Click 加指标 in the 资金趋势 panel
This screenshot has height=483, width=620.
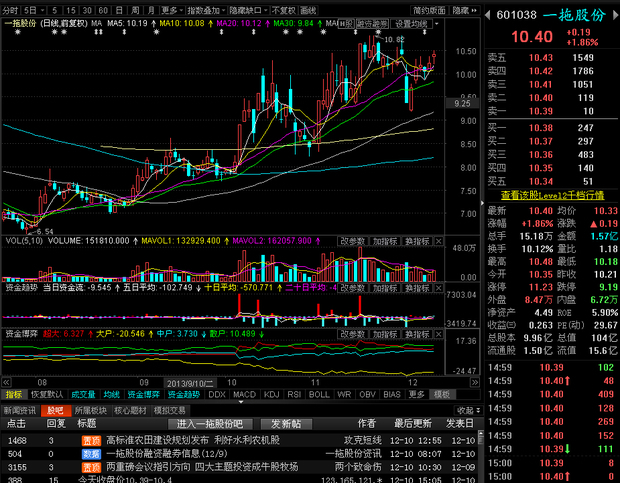pyautogui.click(x=385, y=288)
